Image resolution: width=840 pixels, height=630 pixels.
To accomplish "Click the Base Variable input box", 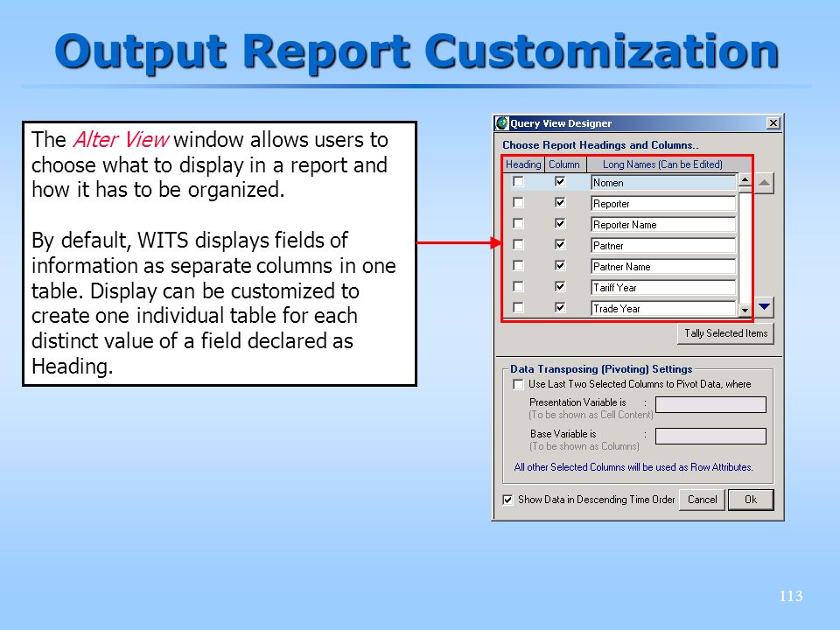I will tap(710, 436).
